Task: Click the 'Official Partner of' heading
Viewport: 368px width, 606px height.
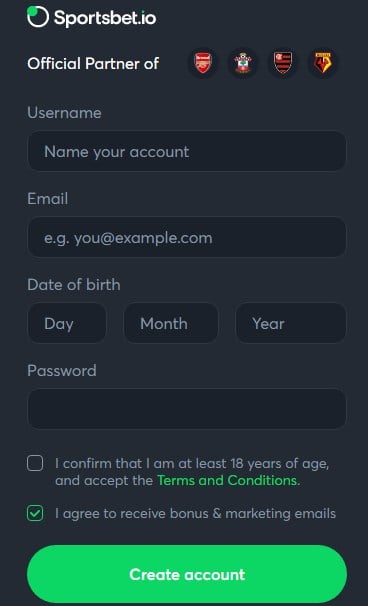Action: [x=93, y=63]
